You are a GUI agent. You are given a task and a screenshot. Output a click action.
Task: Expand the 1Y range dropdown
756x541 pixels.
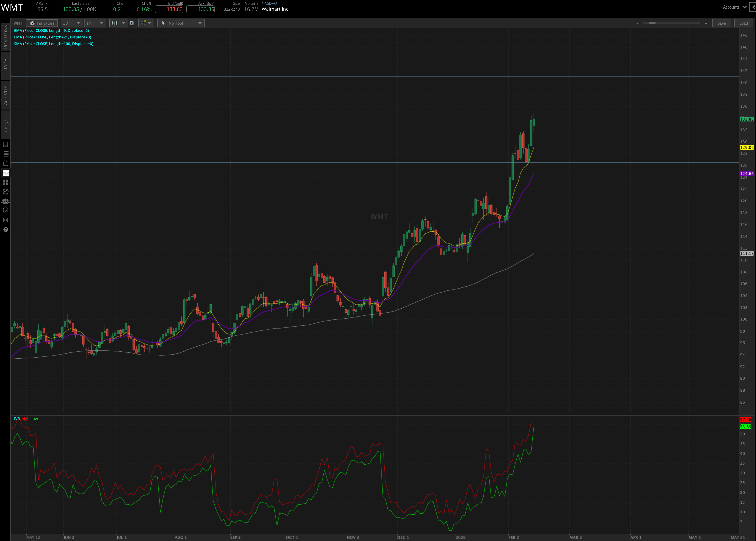(x=95, y=23)
